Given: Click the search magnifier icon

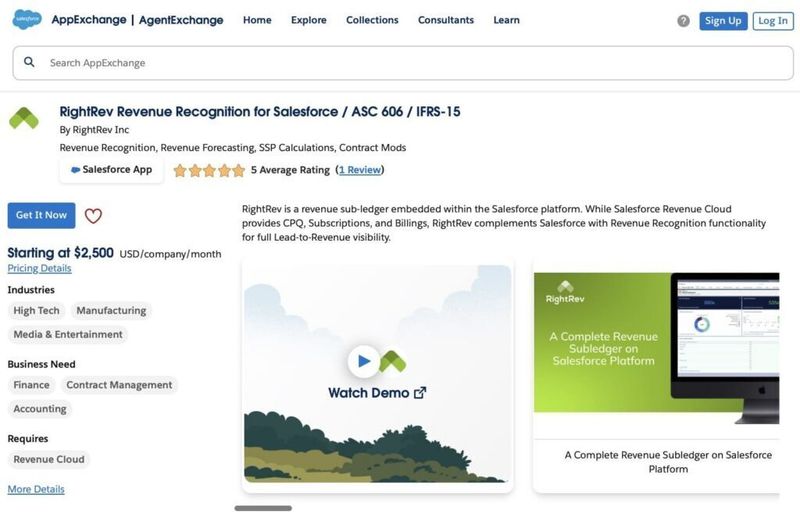Looking at the screenshot, I should click(x=29, y=62).
